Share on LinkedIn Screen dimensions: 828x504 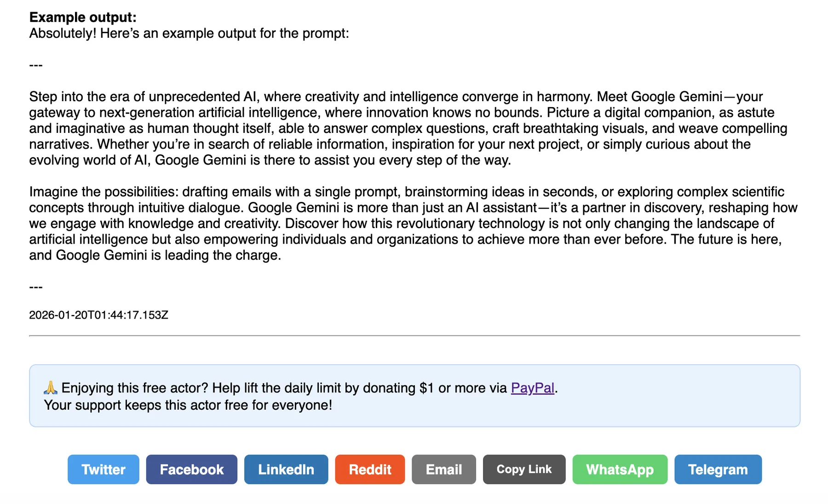coord(286,470)
